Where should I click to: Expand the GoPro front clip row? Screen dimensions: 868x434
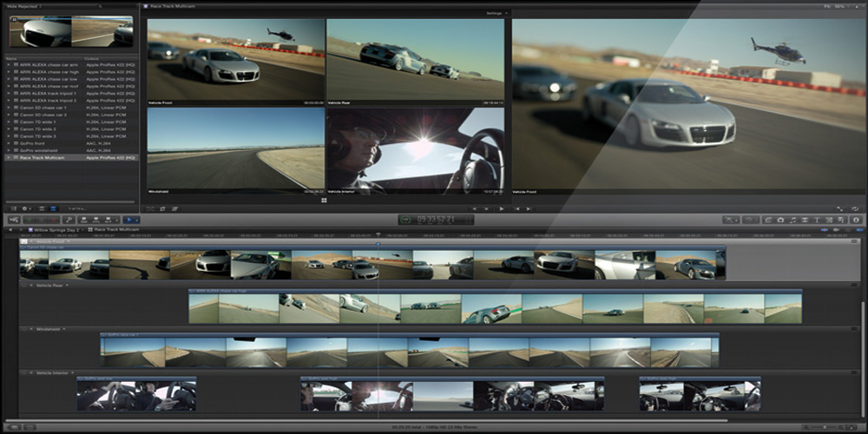9,142
